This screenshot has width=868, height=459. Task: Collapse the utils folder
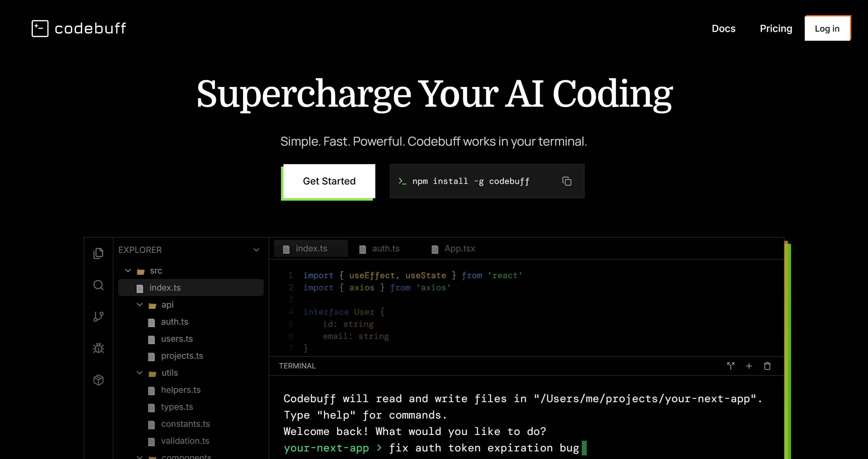pyautogui.click(x=140, y=373)
